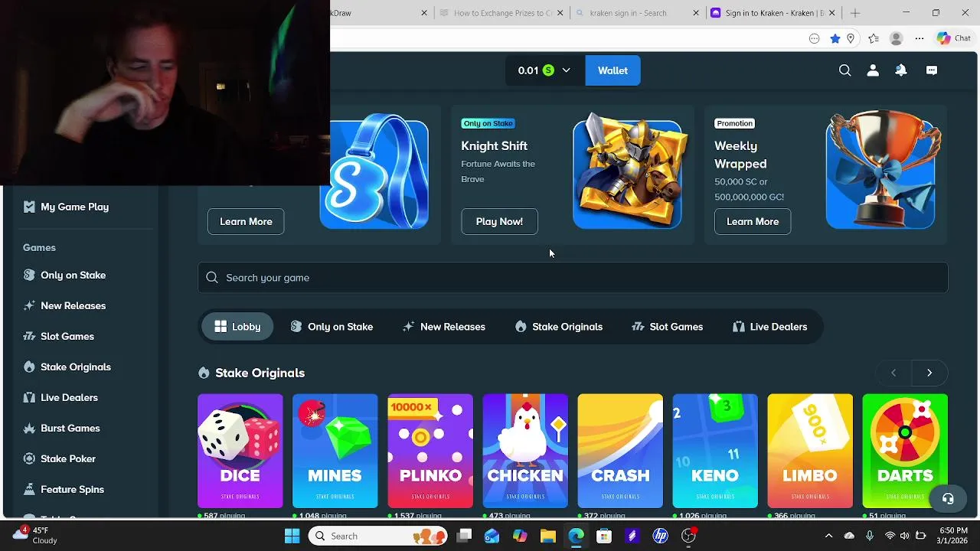The width and height of the screenshot is (980, 551).
Task: Open the Crash game thumbnail
Action: (x=620, y=451)
